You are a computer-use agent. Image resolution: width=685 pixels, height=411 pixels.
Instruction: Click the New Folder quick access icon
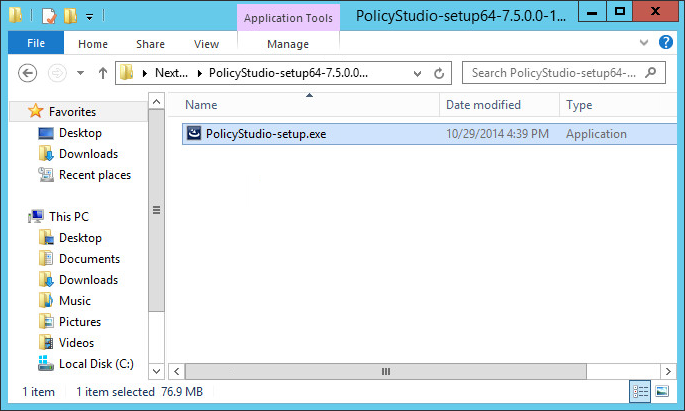click(x=70, y=16)
